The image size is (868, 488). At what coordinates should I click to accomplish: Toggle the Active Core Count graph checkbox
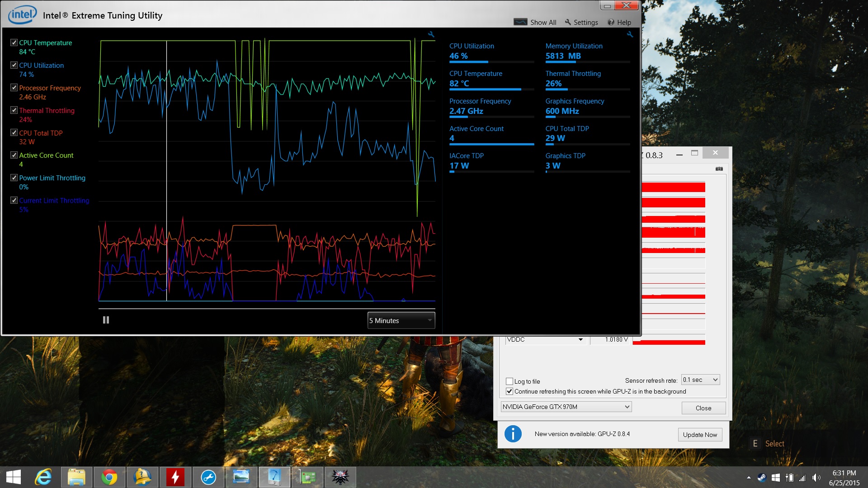pos(14,155)
